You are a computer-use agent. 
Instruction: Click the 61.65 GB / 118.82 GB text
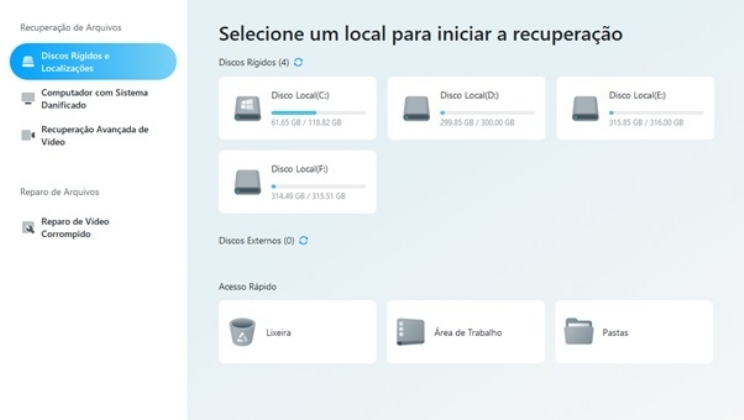click(x=306, y=123)
